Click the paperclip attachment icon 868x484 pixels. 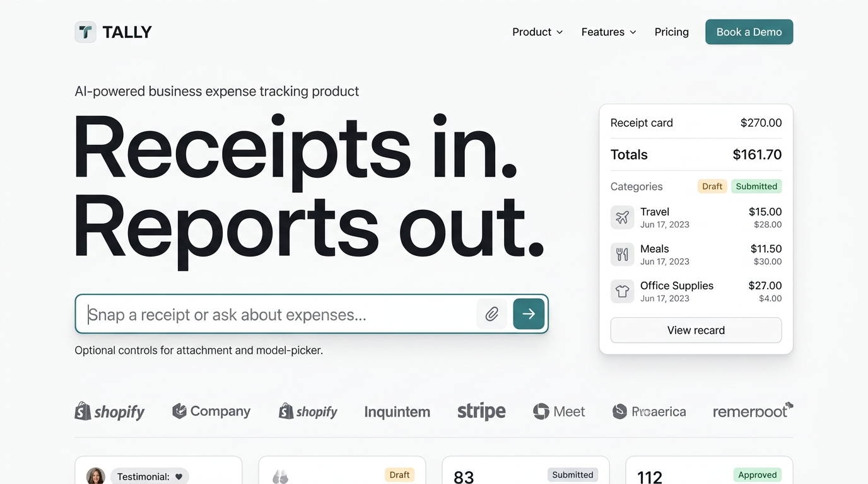[x=491, y=314]
